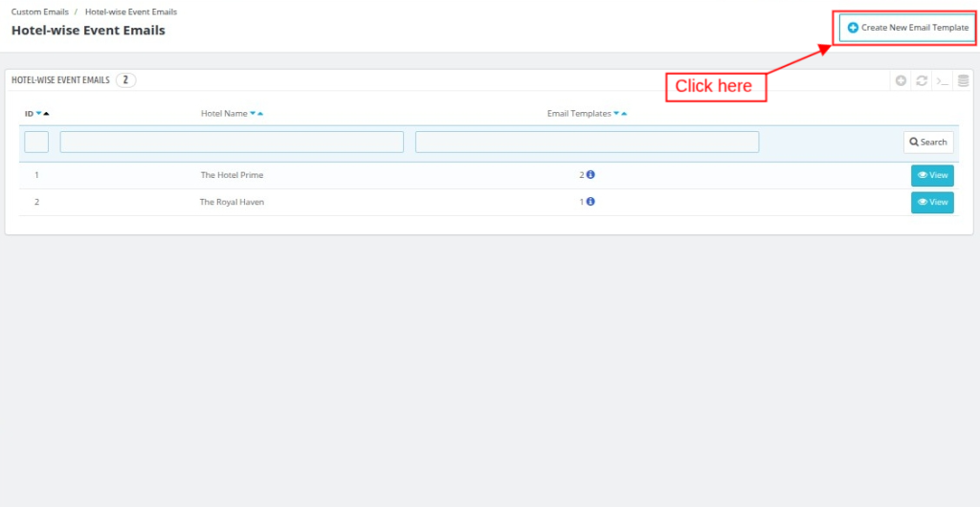Refresh the Hotel-wise Event Emails list
This screenshot has width=980, height=507.
[x=922, y=80]
